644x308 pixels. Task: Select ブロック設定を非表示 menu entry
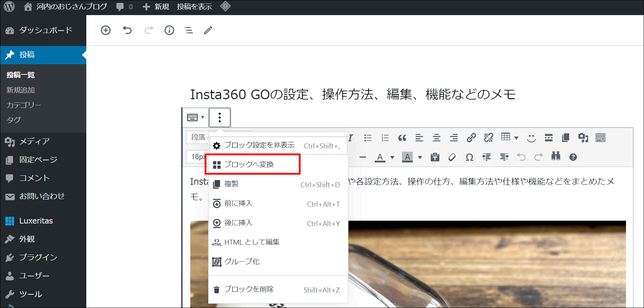point(278,145)
